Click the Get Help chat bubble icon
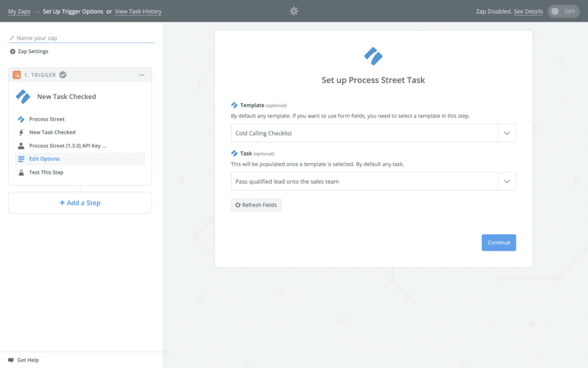Image resolution: width=588 pixels, height=368 pixels. pos(11,360)
